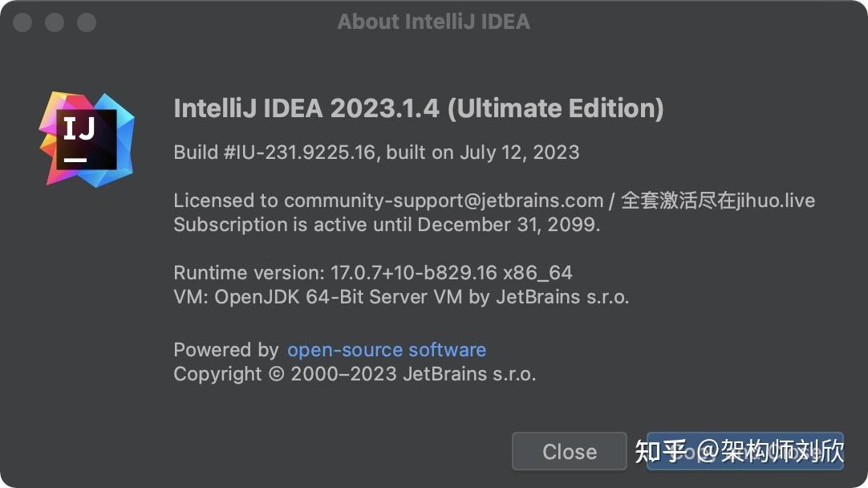
Task: Open the open-source software link
Action: 387,350
